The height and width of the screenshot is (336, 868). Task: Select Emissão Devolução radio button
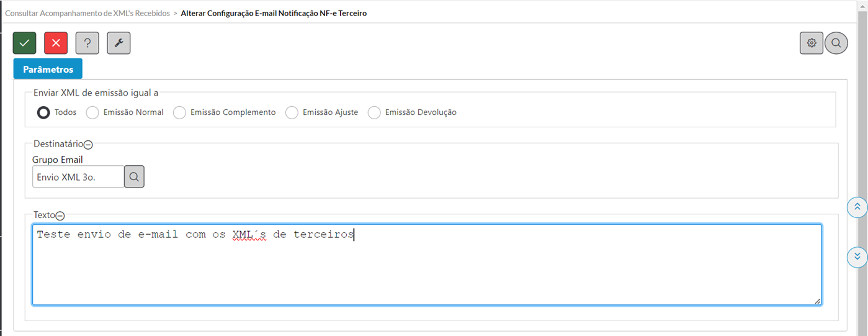pos(374,112)
